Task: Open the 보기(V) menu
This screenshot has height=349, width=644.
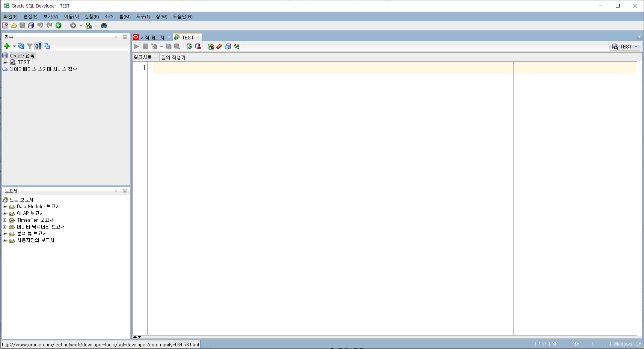Action: pos(50,17)
